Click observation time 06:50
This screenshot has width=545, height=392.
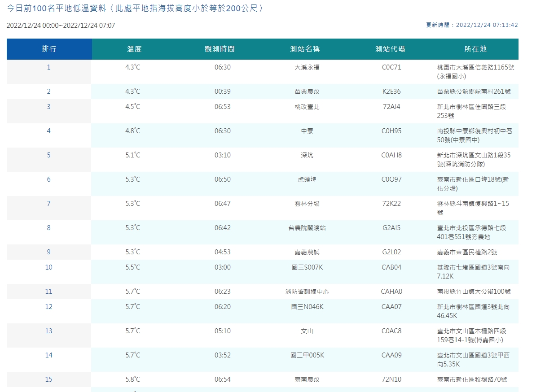(x=223, y=179)
